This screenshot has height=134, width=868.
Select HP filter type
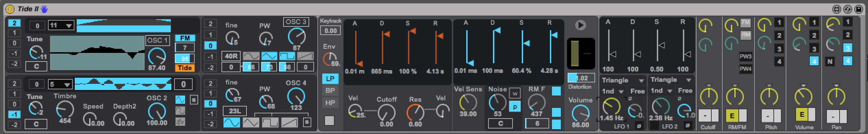[330, 103]
